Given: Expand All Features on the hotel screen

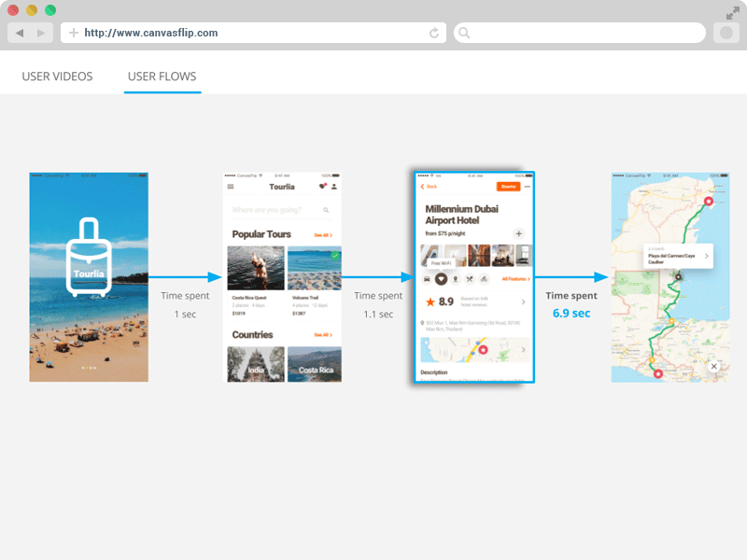Looking at the screenshot, I should (515, 279).
